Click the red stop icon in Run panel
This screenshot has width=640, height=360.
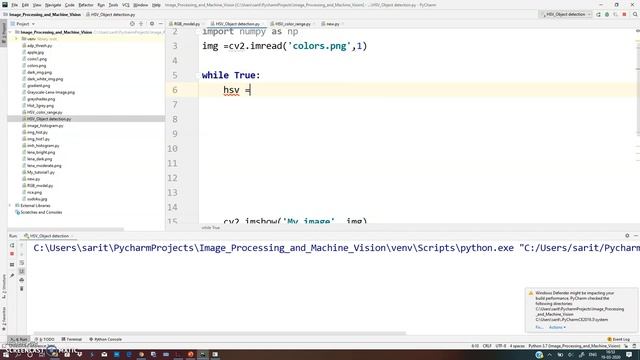click(x=12, y=254)
